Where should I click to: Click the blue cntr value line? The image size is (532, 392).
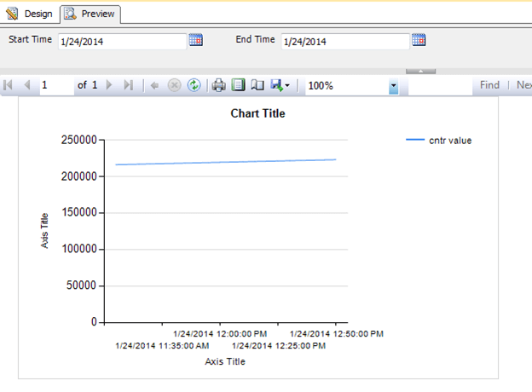(x=226, y=162)
